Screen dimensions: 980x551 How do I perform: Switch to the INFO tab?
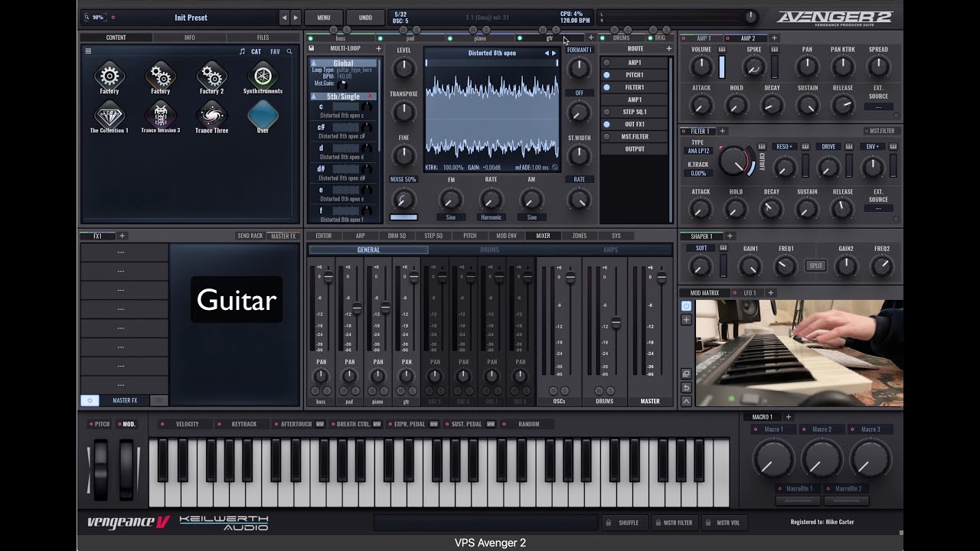pyautogui.click(x=189, y=37)
